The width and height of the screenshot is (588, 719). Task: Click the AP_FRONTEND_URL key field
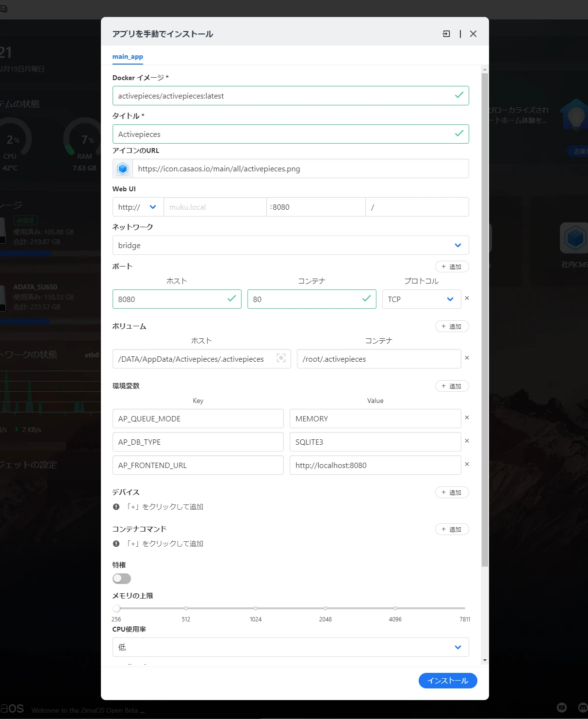pyautogui.click(x=198, y=465)
